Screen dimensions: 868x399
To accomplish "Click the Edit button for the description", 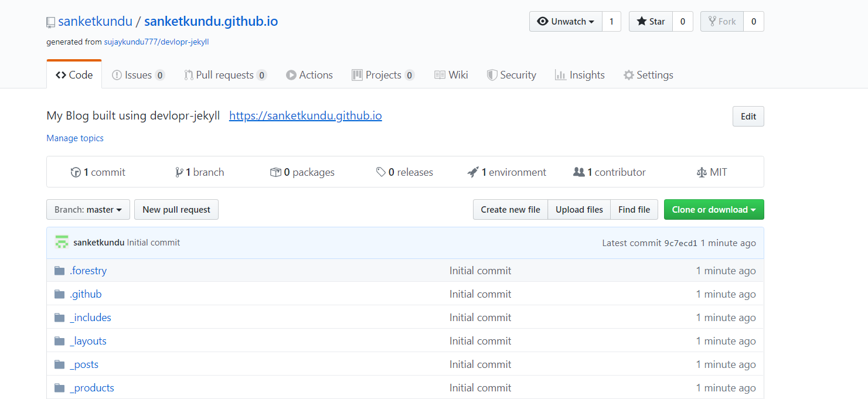I will tap(748, 116).
